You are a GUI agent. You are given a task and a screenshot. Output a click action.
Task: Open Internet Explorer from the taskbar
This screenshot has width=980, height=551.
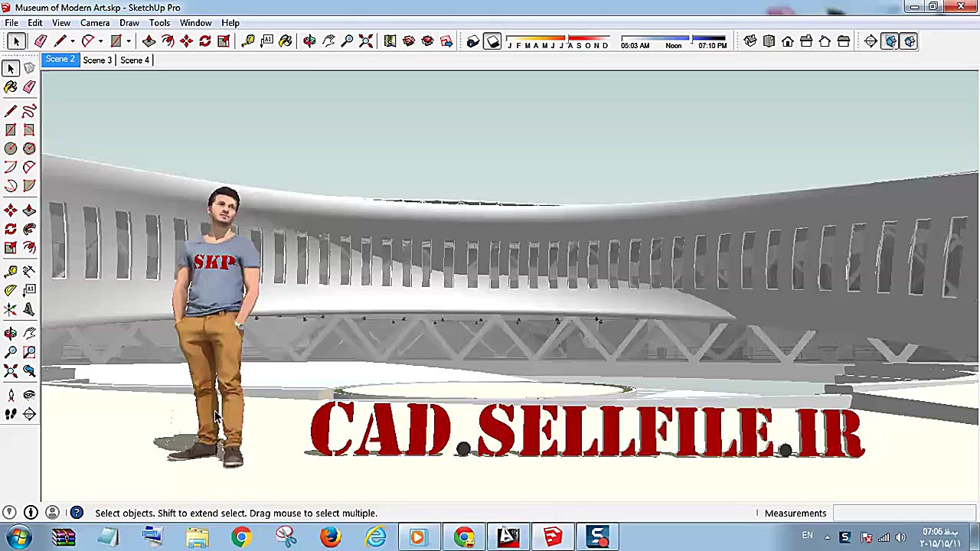tap(375, 537)
